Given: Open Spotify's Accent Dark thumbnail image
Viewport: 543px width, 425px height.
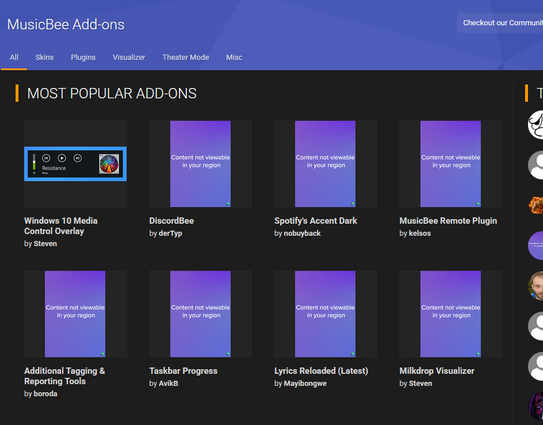Looking at the screenshot, I should 325,164.
